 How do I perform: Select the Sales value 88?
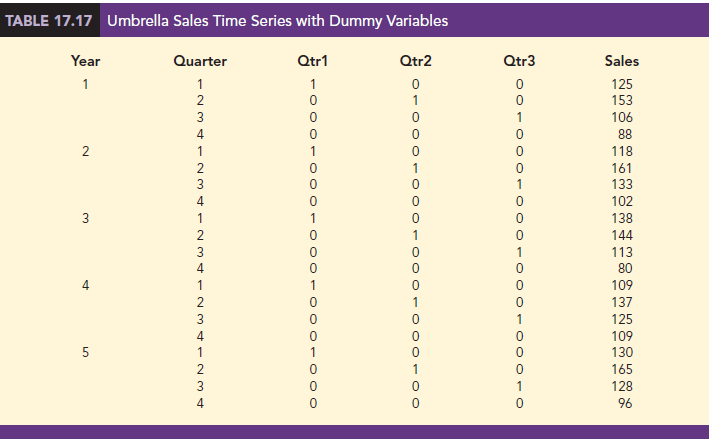pyautogui.click(x=626, y=134)
